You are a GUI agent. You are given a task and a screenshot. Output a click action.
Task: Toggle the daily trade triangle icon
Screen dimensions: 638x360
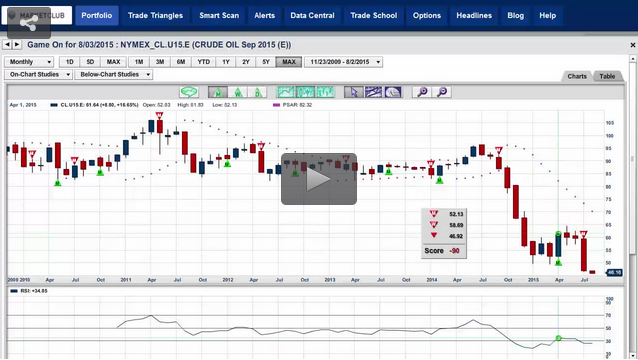click(x=257, y=92)
